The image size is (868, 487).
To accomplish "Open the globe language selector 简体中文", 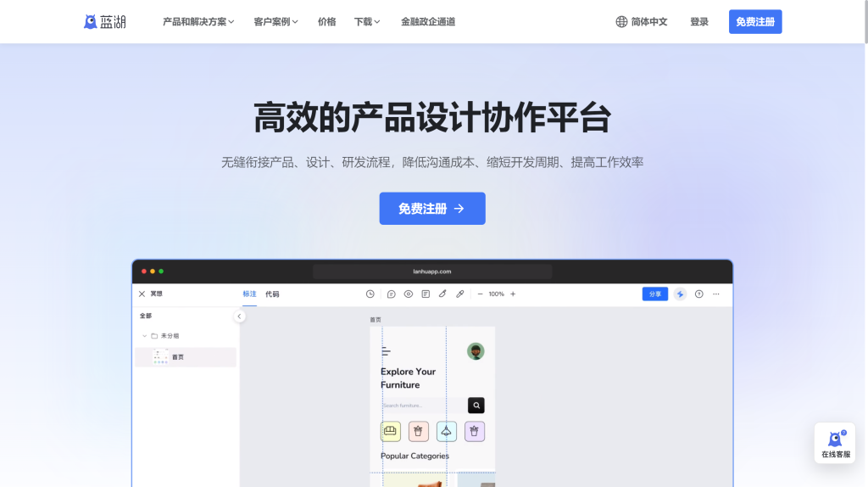I will 642,22.
